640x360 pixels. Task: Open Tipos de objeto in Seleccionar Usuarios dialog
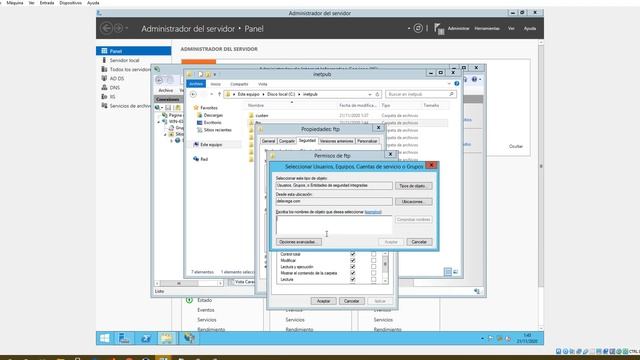pos(413,186)
